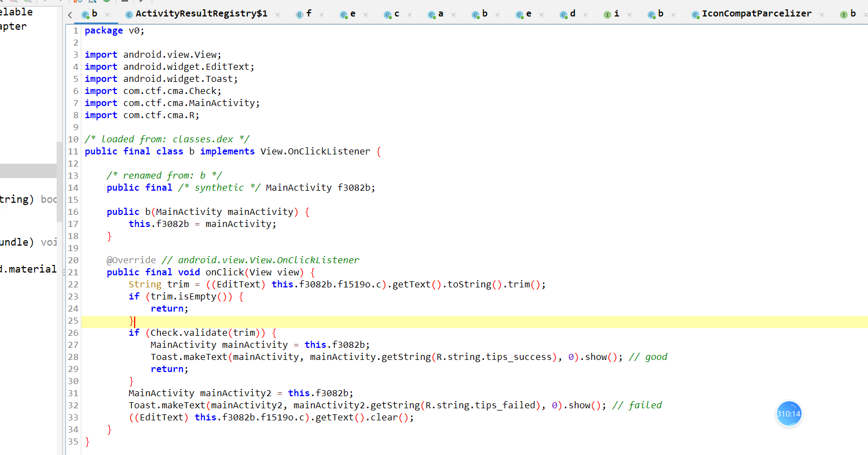This screenshot has height=455, width=868.
Task: Open the IconCompatParcelizer tab
Action: pos(756,14)
